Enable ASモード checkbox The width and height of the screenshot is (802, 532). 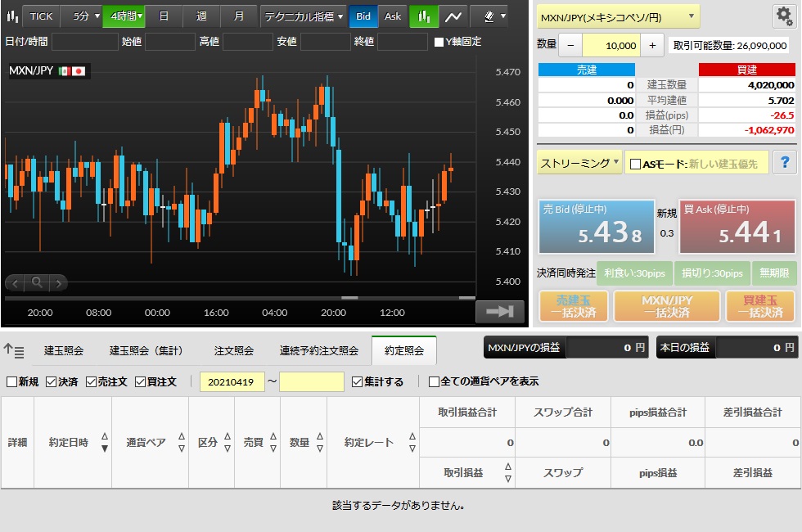(x=635, y=165)
